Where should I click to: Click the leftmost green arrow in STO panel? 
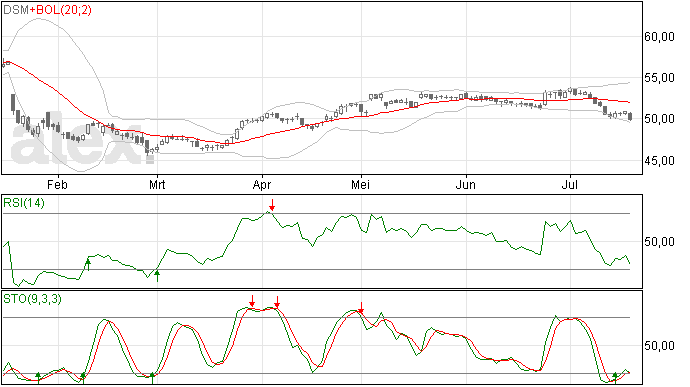[x=38, y=377]
